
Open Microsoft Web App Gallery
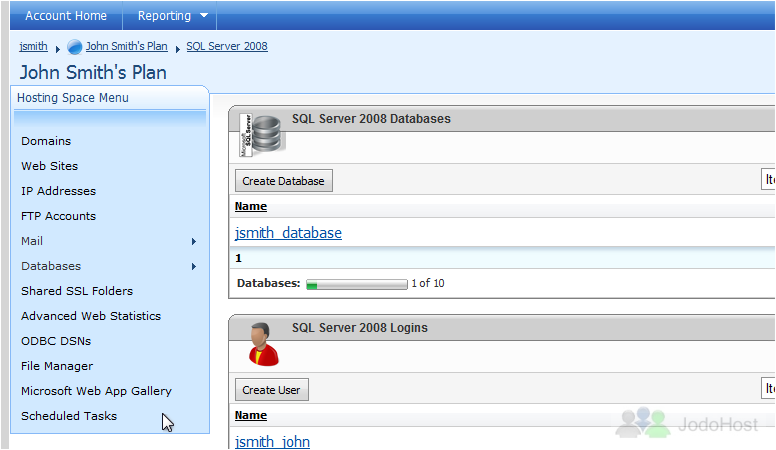point(96,391)
